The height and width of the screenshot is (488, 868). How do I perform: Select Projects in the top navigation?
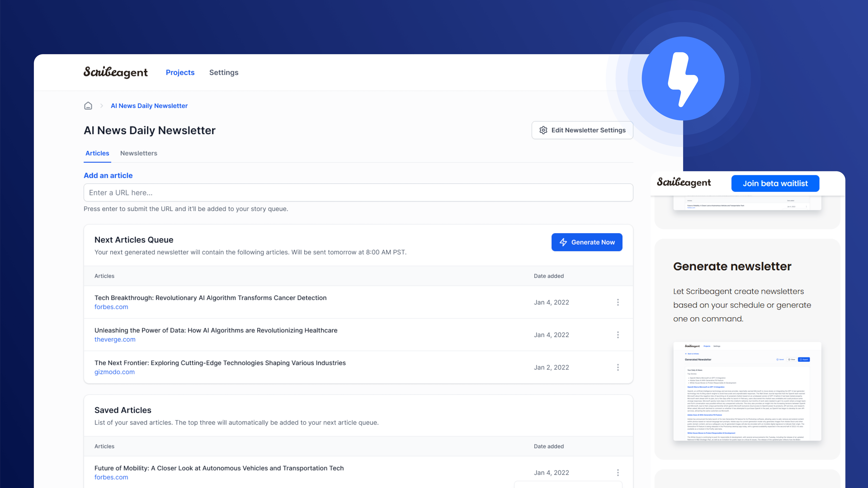[x=180, y=72]
